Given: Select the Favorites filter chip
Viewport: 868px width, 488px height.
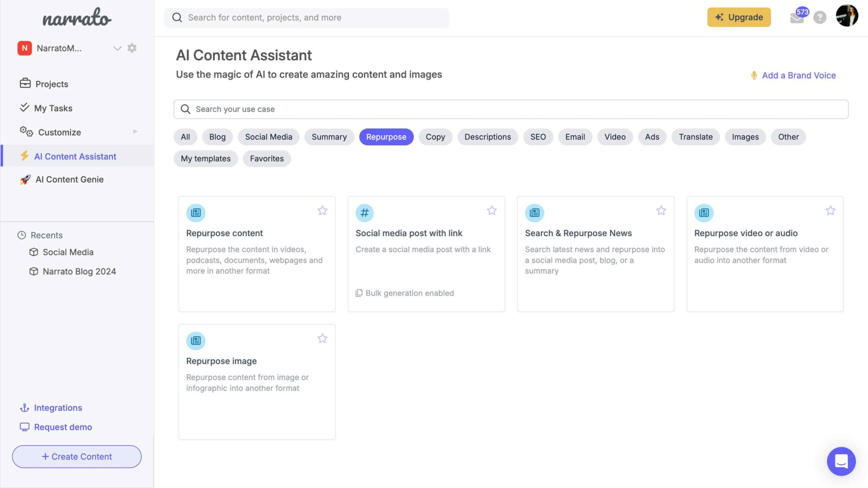Looking at the screenshot, I should (x=267, y=158).
